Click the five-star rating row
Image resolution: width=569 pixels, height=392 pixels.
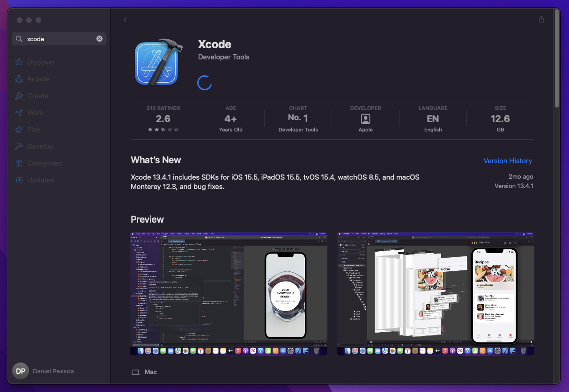[x=163, y=130]
